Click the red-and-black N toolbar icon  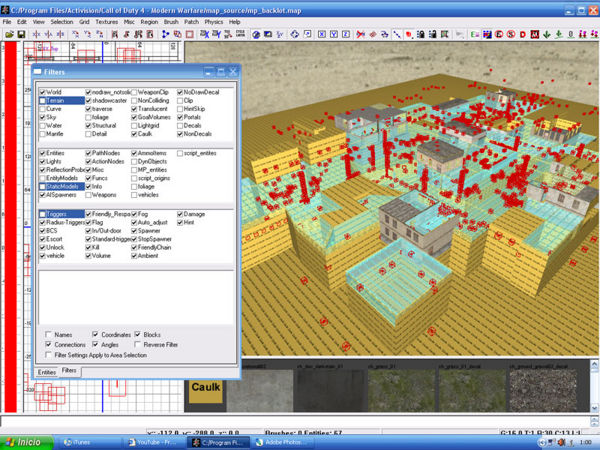pos(535,34)
